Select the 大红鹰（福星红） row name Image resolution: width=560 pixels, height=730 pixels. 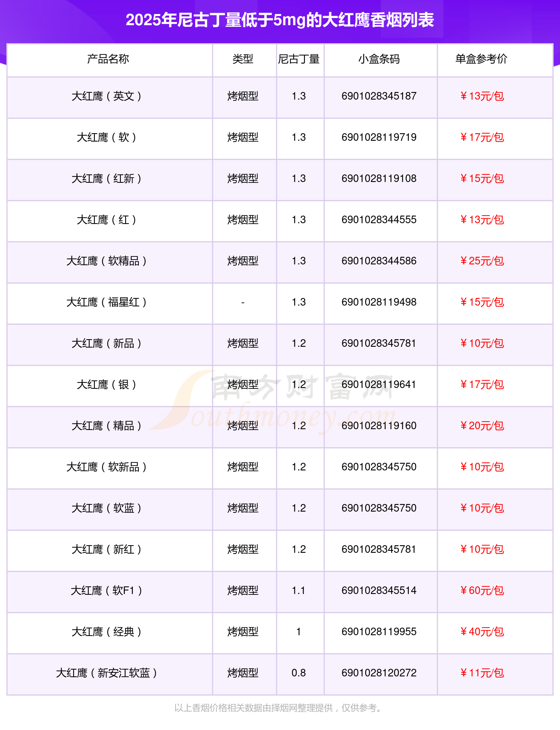pyautogui.click(x=106, y=302)
